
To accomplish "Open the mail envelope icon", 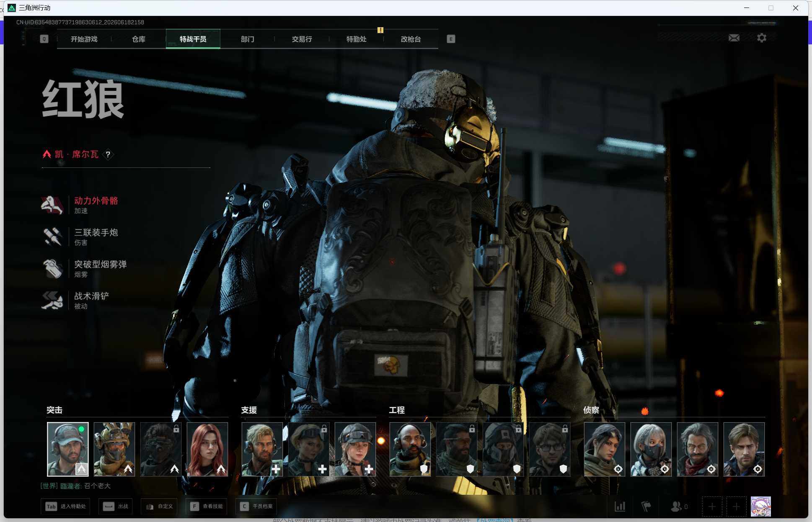I will [x=734, y=38].
